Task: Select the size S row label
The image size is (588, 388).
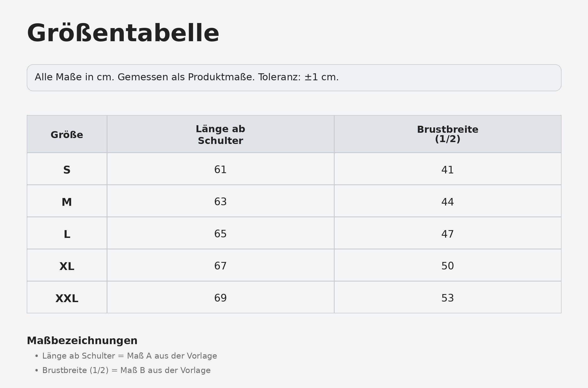Action: (67, 170)
